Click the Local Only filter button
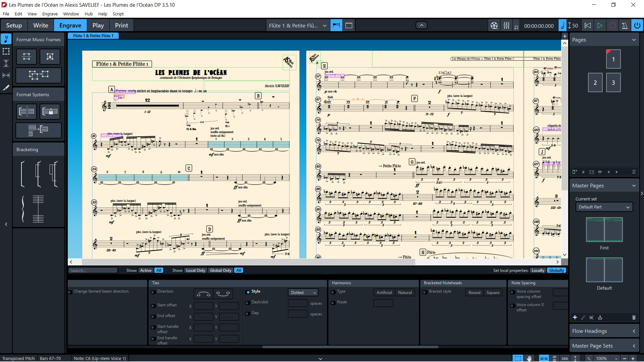 196,270
